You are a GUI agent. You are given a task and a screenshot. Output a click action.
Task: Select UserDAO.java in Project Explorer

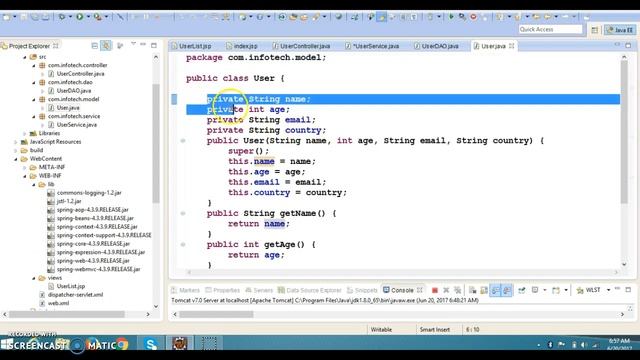coord(73,91)
